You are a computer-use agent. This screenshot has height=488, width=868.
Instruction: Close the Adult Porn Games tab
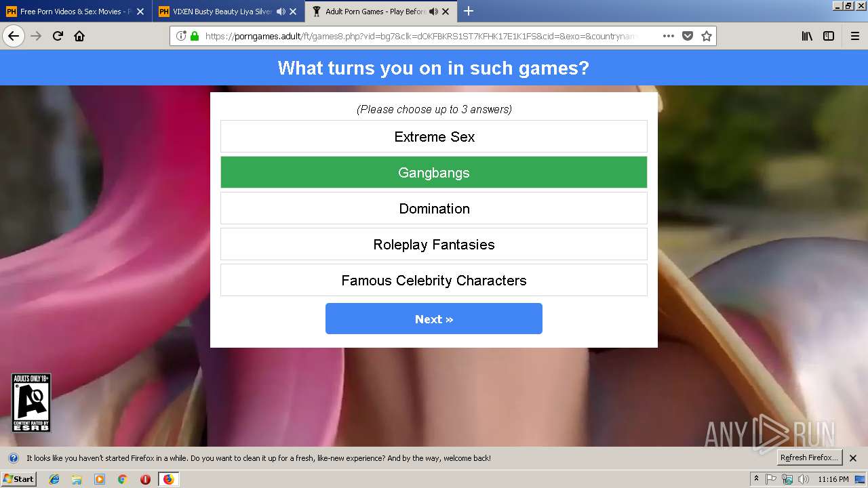point(446,12)
